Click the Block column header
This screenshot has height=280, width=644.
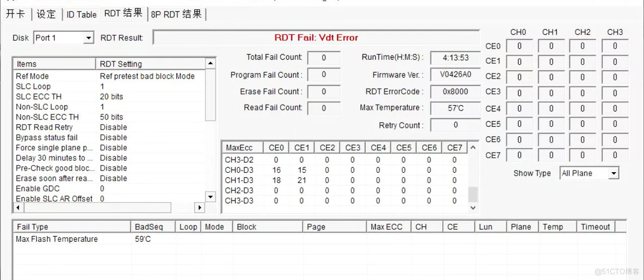268,227
